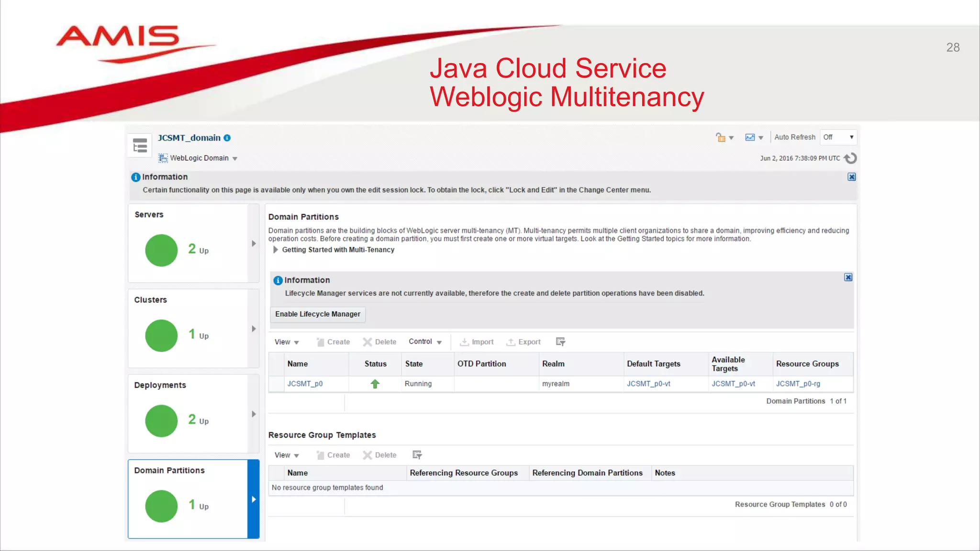Open JCSMT_p0-vt in Default Targets column
The height and width of the screenshot is (551, 980).
click(648, 384)
